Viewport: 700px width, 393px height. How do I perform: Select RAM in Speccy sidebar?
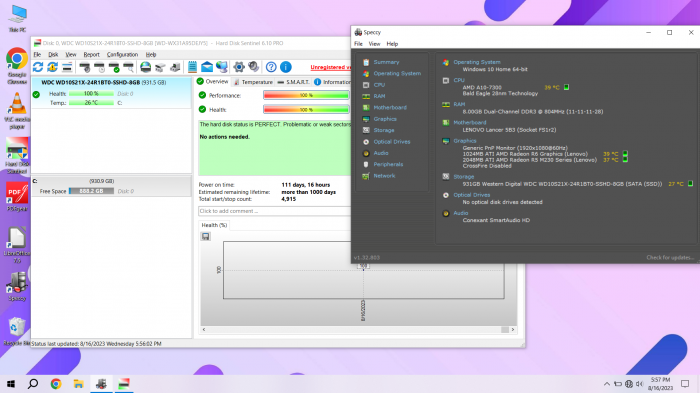click(x=379, y=96)
